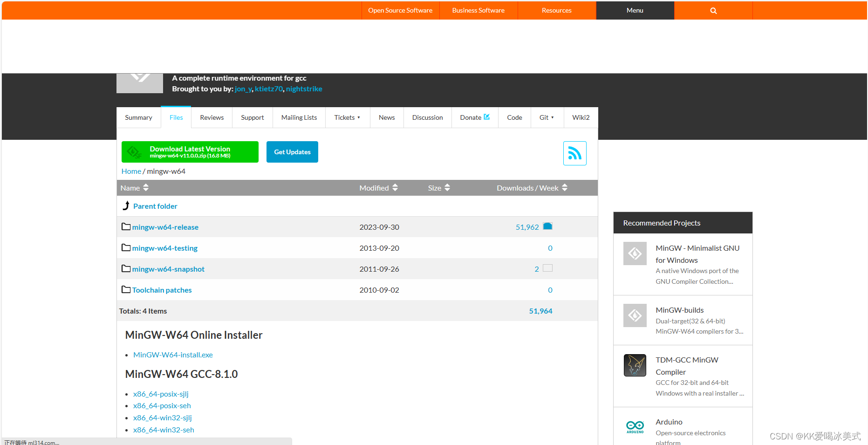
Task: Open nightstrike author profile link
Action: (x=304, y=89)
